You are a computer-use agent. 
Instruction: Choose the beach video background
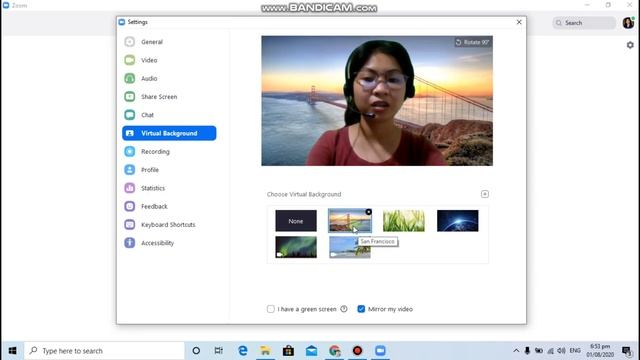coord(350,247)
